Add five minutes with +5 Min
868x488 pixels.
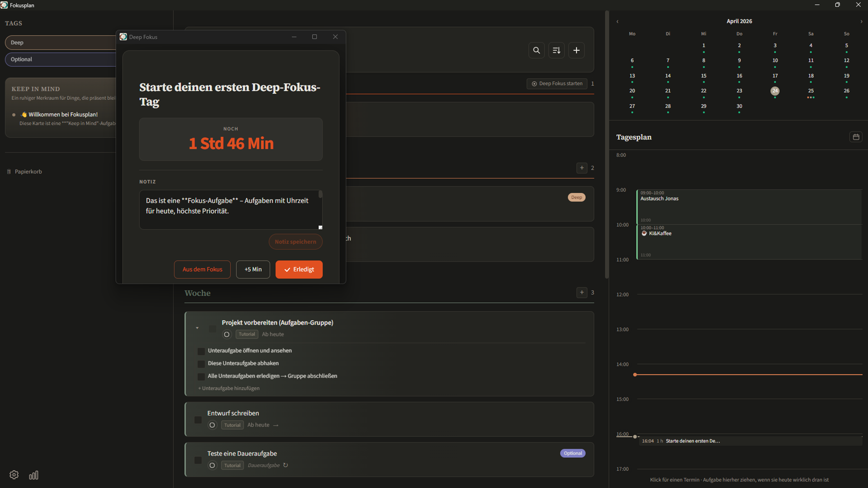(253, 269)
